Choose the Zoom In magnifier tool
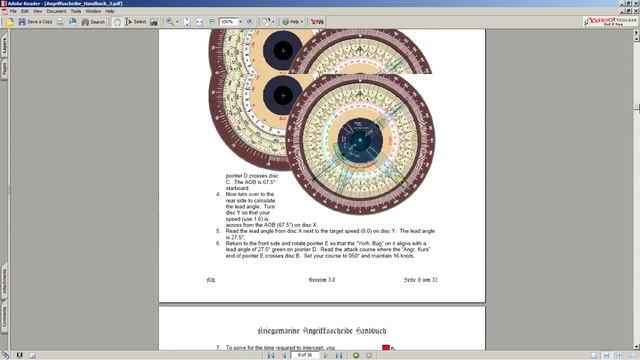 (x=169, y=22)
